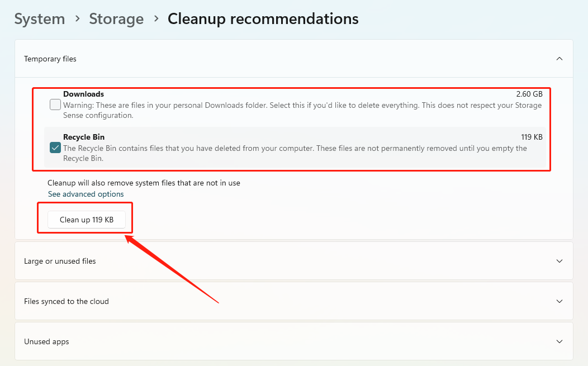Click the Downloads 2.60 GB size value

click(529, 94)
